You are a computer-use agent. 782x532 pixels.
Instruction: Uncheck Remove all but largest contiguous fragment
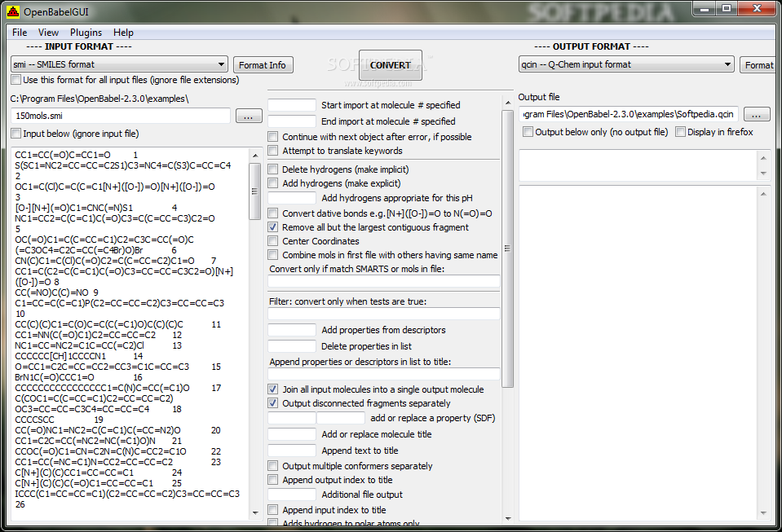(273, 227)
